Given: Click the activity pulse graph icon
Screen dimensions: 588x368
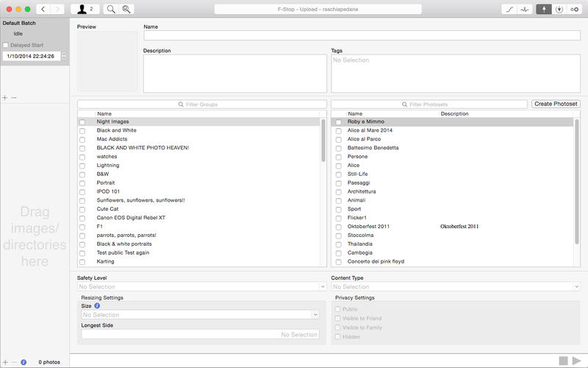Looking at the screenshot, I should (525, 9).
